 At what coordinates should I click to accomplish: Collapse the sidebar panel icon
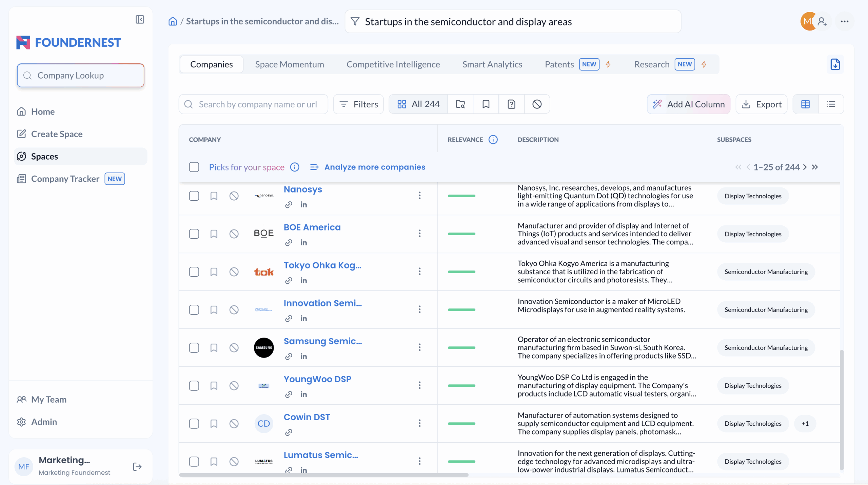[140, 20]
